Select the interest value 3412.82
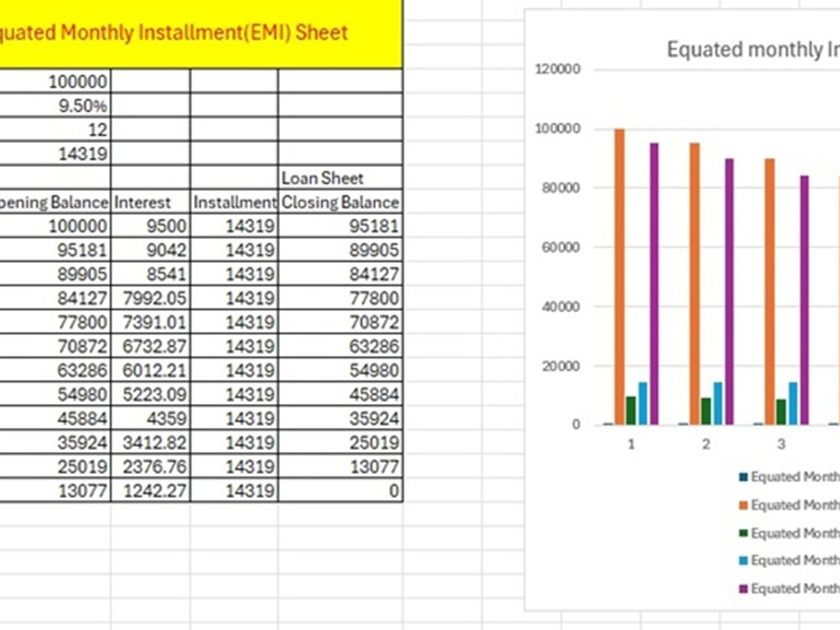 pyautogui.click(x=150, y=443)
